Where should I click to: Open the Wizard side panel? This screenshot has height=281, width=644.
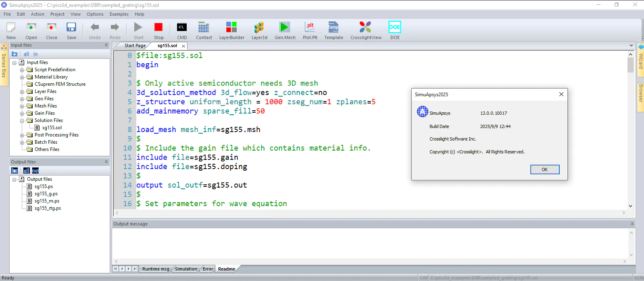coord(640,60)
